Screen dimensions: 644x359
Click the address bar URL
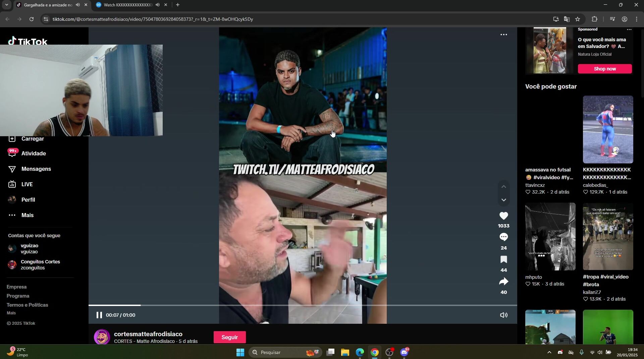point(153,19)
